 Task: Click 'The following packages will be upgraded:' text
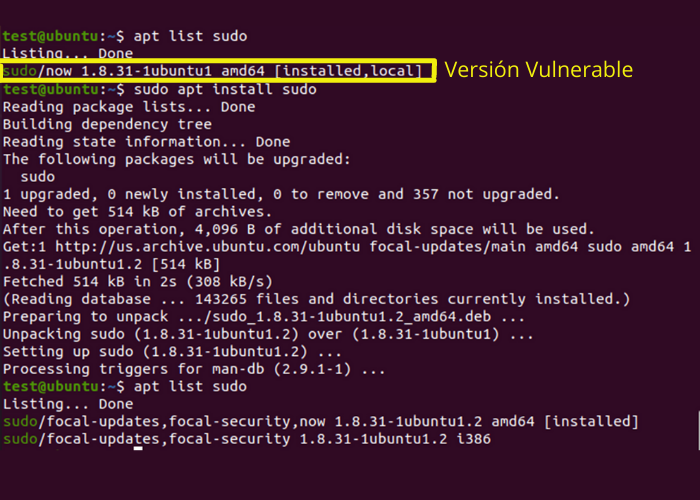click(x=176, y=159)
